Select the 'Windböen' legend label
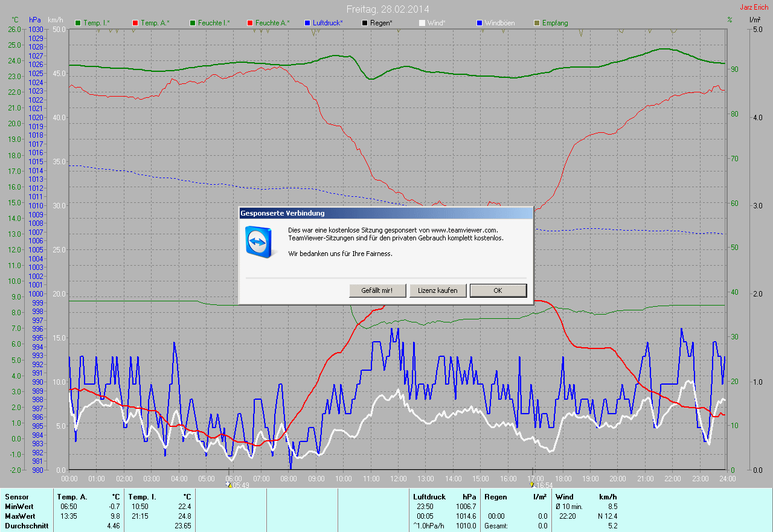 [500, 23]
